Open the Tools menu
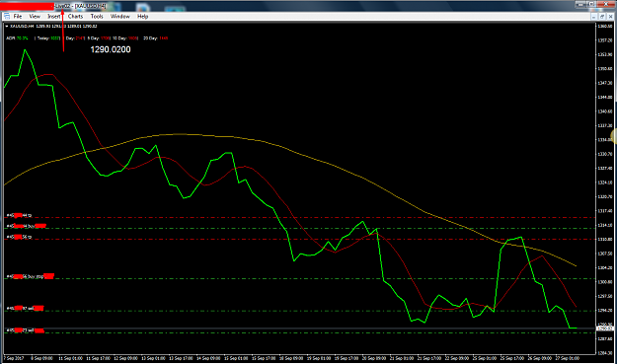This screenshot has width=617, height=364. click(x=97, y=17)
